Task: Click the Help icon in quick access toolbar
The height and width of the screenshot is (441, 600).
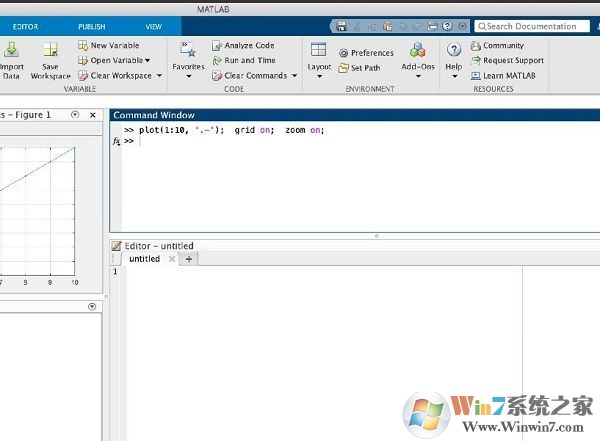Action: 447,26
